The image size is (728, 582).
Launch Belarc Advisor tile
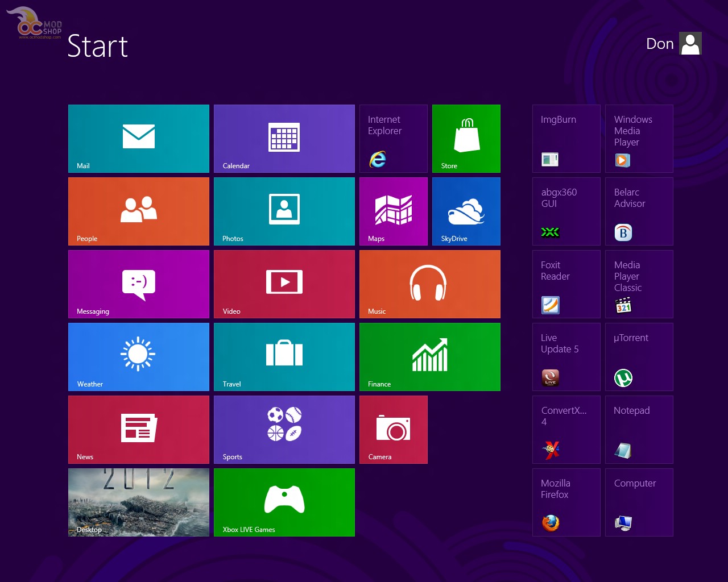tap(639, 211)
